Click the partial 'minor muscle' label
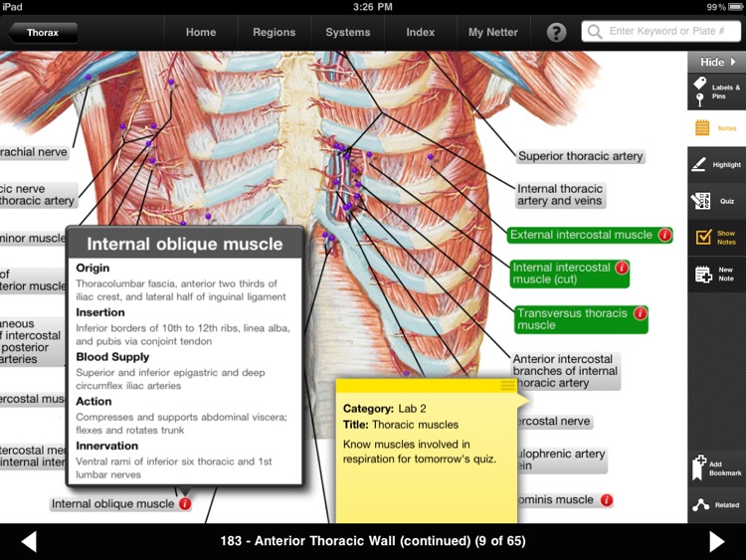 (33, 238)
